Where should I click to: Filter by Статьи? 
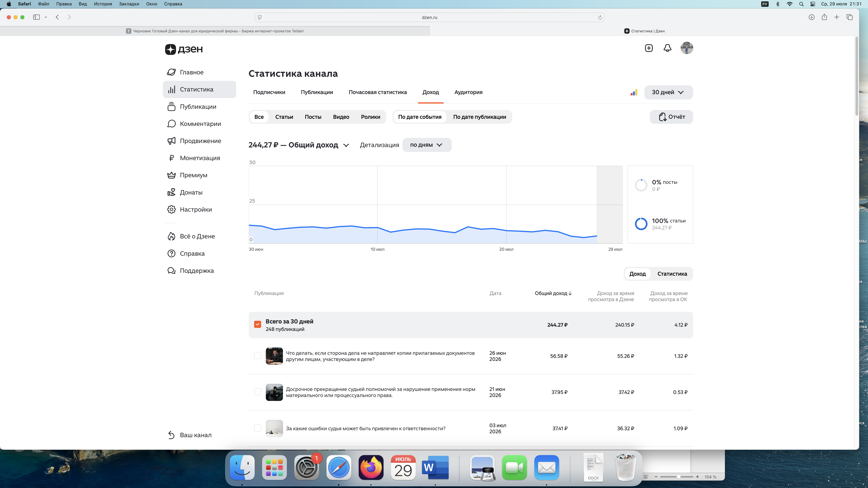click(x=284, y=117)
